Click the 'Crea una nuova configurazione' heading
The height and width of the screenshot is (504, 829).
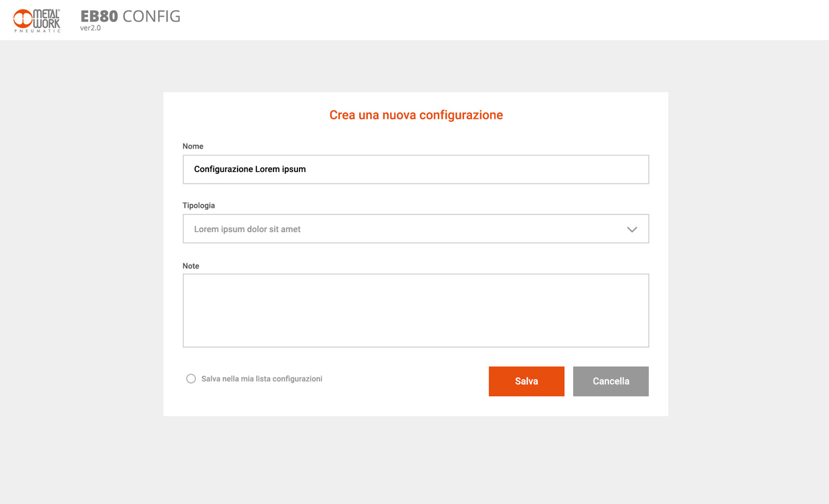[x=416, y=115]
